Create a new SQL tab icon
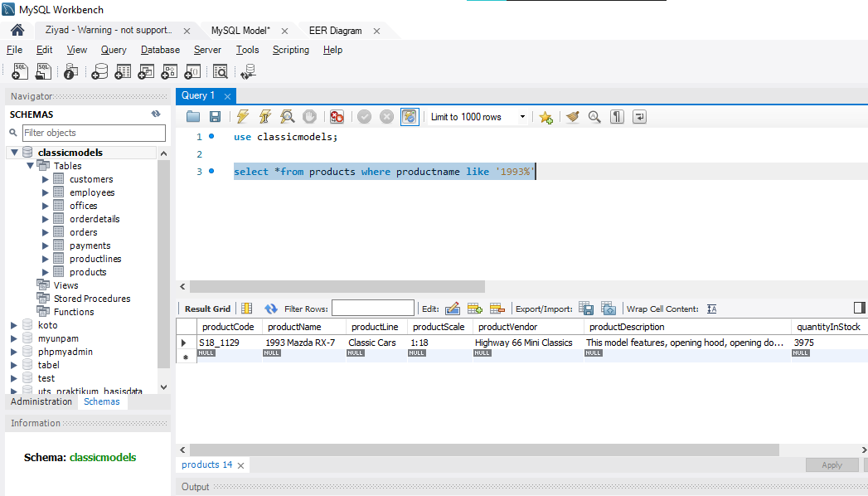Image resolution: width=868 pixels, height=496 pixels. 20,71
